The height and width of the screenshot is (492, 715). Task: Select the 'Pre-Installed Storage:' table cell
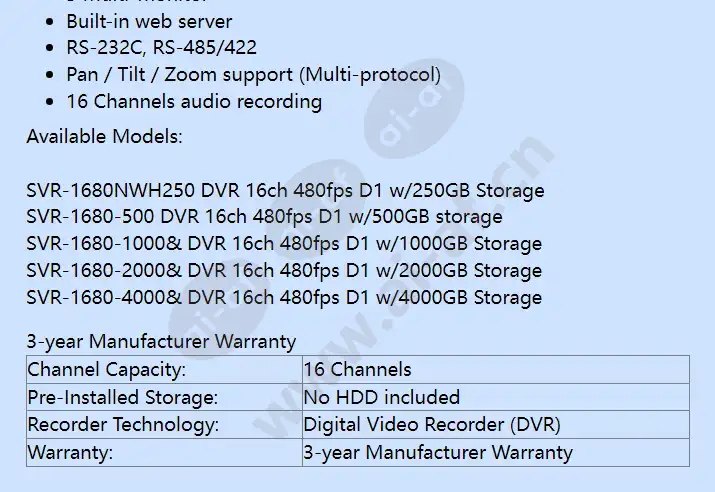click(x=164, y=397)
